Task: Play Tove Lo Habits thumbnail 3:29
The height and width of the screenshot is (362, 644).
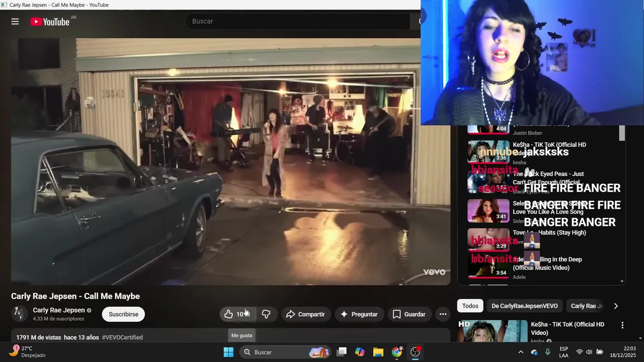Action: [x=489, y=240]
